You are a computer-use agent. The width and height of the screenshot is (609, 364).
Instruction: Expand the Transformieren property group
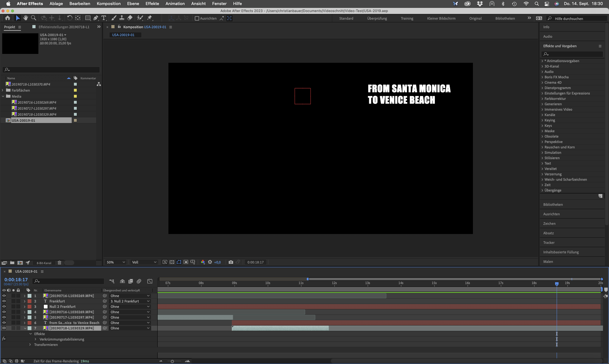pos(30,345)
